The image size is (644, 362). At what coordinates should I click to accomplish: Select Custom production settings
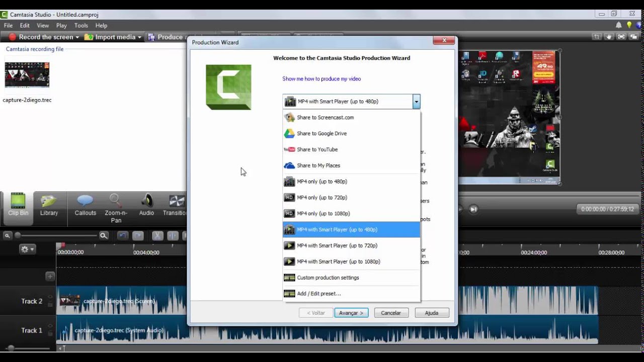tap(351, 278)
